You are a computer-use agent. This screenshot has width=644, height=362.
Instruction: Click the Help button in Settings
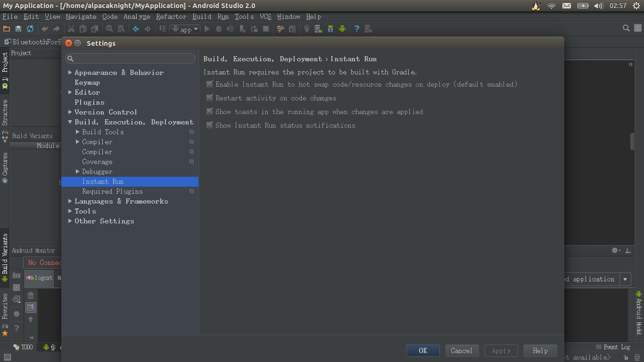540,351
